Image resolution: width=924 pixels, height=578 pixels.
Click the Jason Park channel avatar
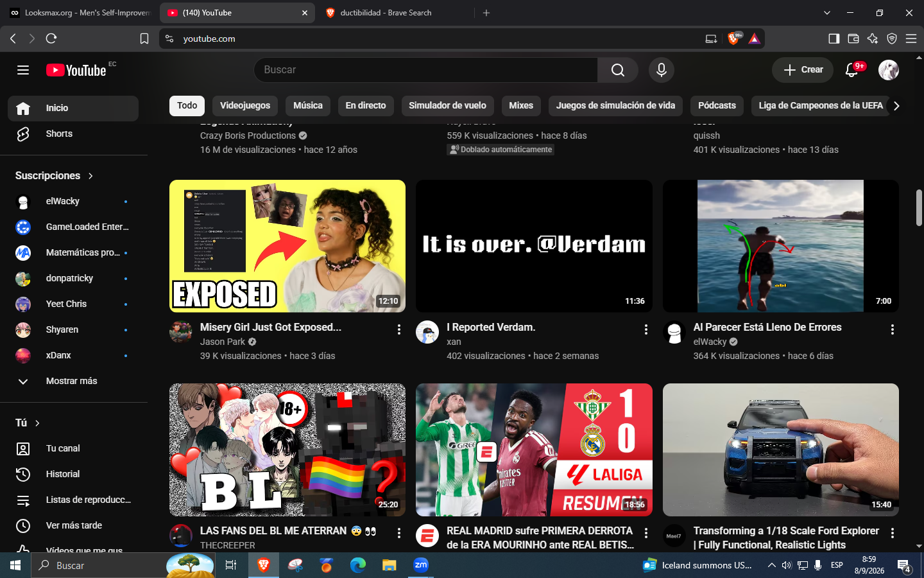pyautogui.click(x=181, y=332)
